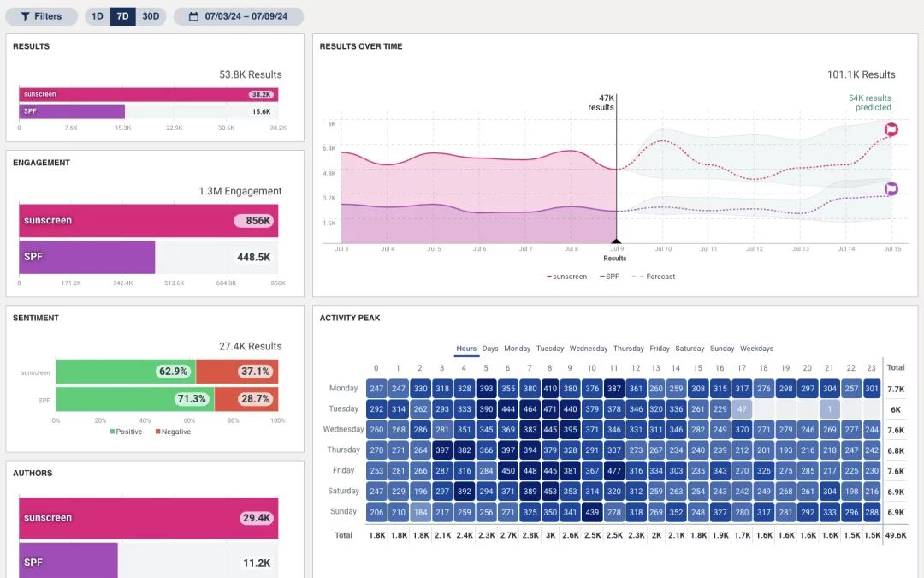
Task: Toggle the SPF series in chart legend
Action: pos(609,277)
